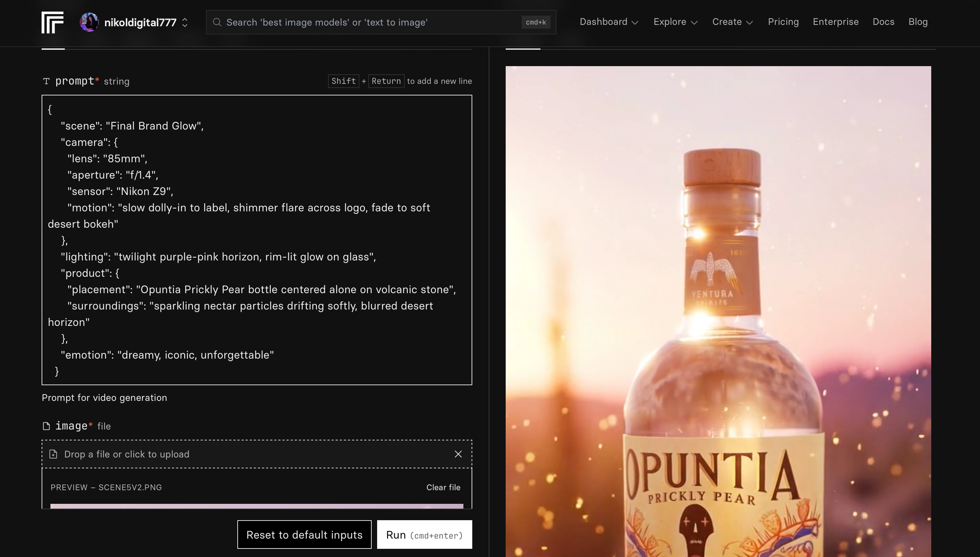The image size is (980, 557).
Task: Click the Opuntia bottle output video
Action: pyautogui.click(x=718, y=312)
